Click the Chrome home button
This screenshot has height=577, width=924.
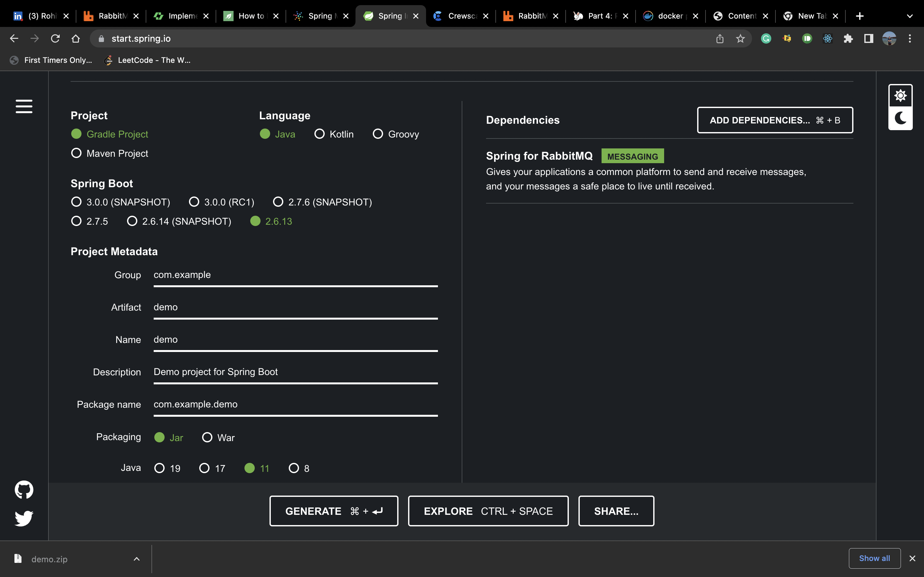(76, 38)
